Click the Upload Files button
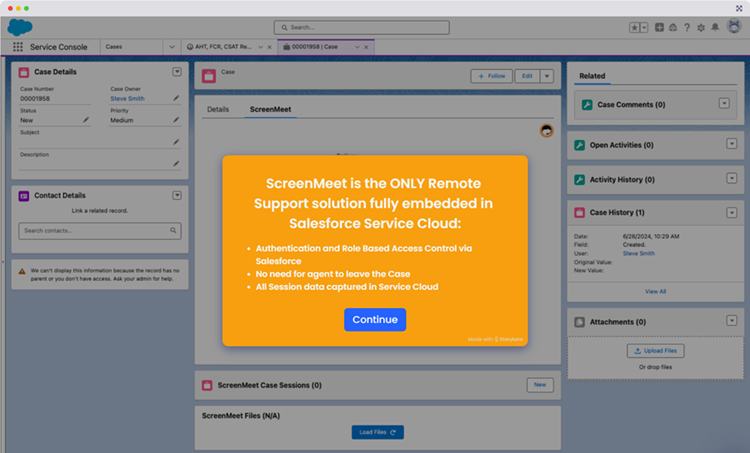The height and width of the screenshot is (453, 750). pos(655,351)
